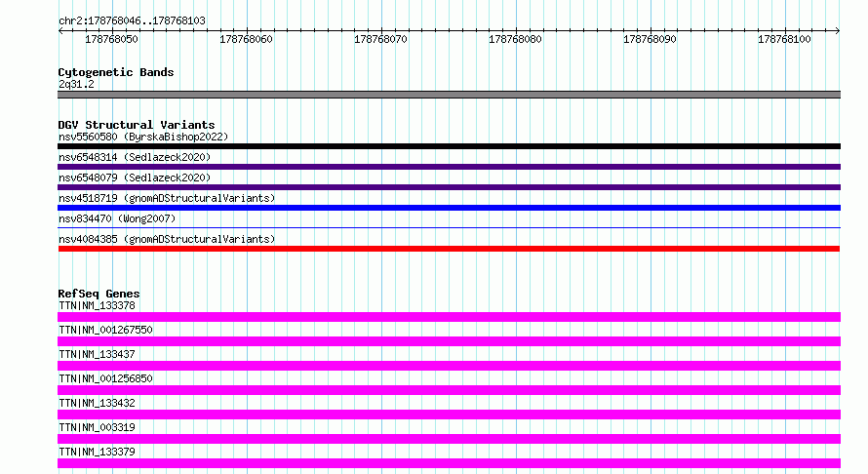Click the TTN|NM_001256850 transcript label
Viewport: 868px width, 474px height.
(105, 378)
